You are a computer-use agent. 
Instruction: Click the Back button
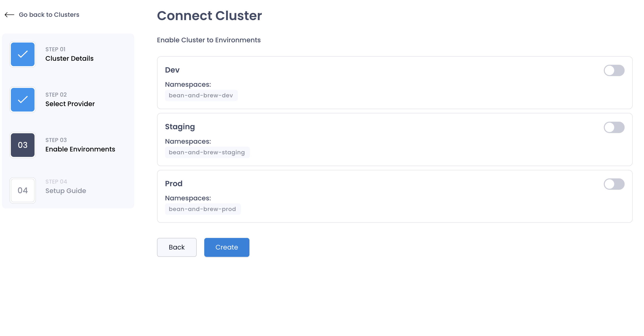177,247
